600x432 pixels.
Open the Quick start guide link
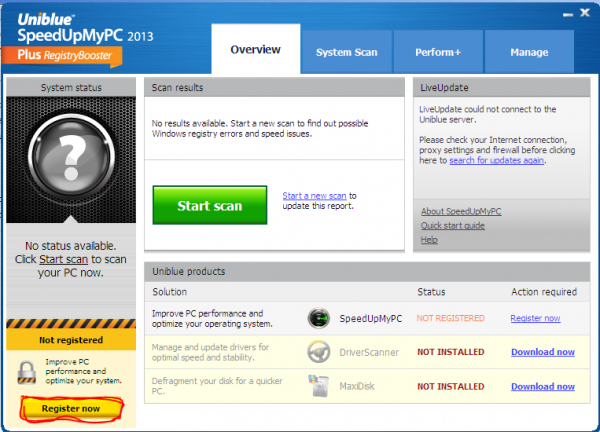(453, 225)
